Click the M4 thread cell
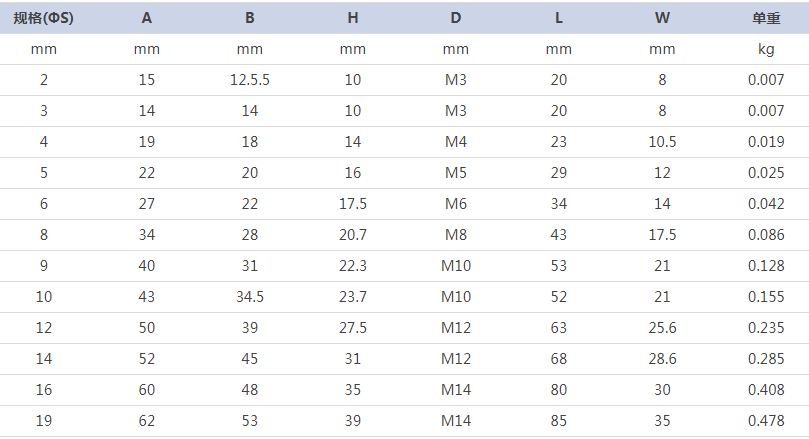The height and width of the screenshot is (439, 809). pos(456,142)
